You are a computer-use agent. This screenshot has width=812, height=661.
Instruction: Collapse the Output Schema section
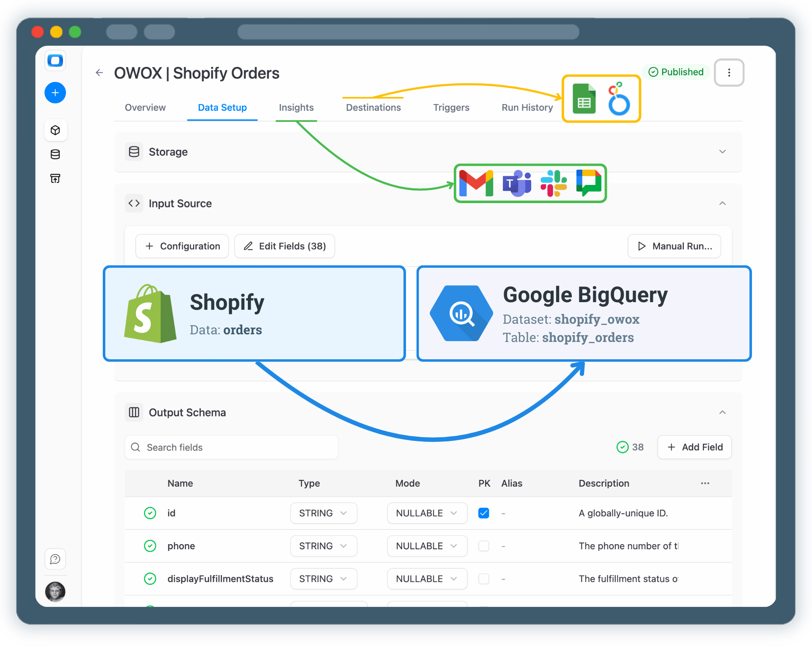tap(722, 412)
